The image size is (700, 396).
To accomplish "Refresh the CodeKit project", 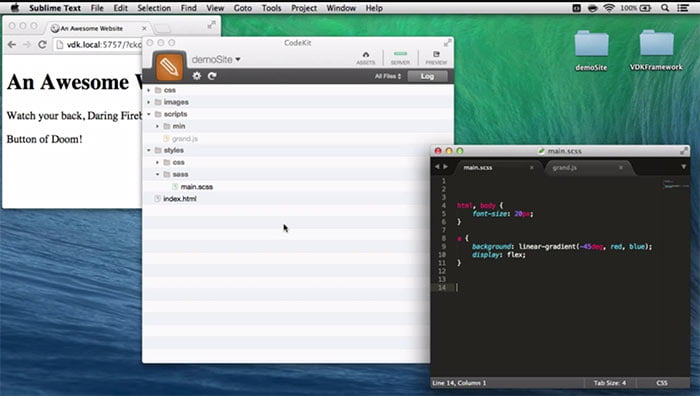I will (212, 76).
